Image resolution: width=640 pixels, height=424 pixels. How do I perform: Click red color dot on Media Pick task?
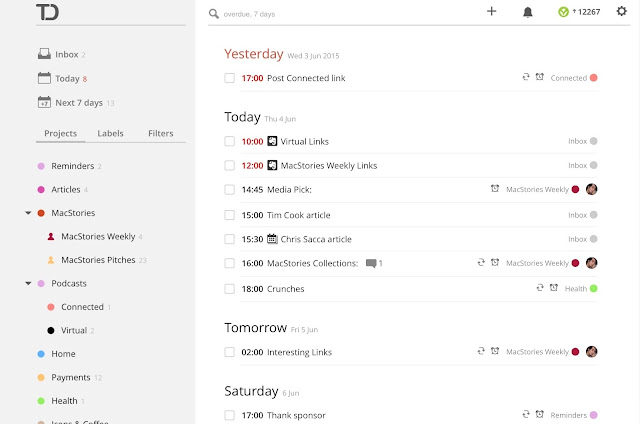(576, 189)
